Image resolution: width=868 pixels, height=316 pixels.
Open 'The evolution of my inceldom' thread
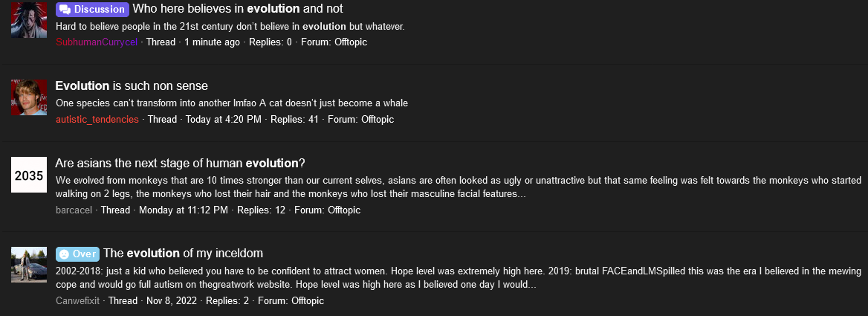(183, 254)
